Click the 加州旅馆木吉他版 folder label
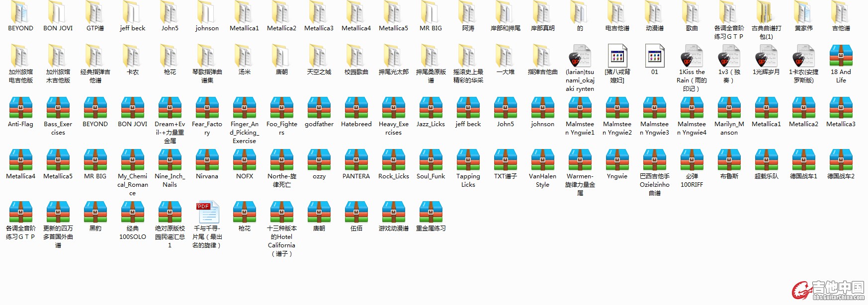The height and width of the screenshot is (305, 868). [58, 76]
